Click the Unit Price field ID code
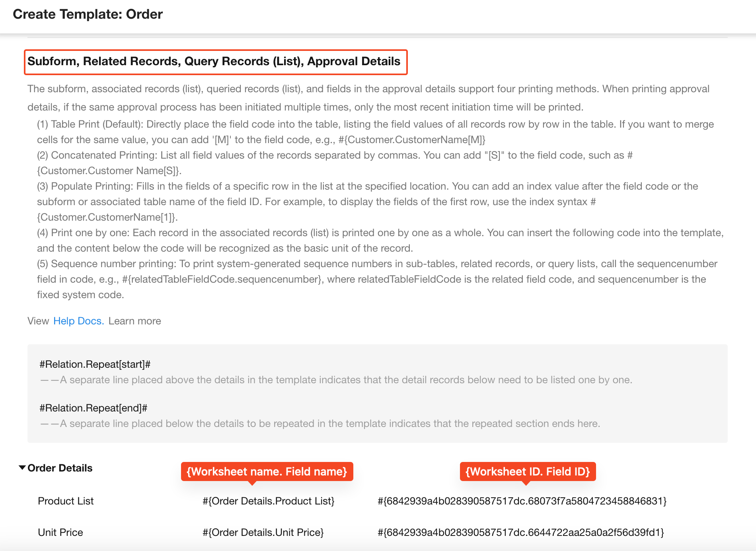The height and width of the screenshot is (551, 756). (520, 532)
